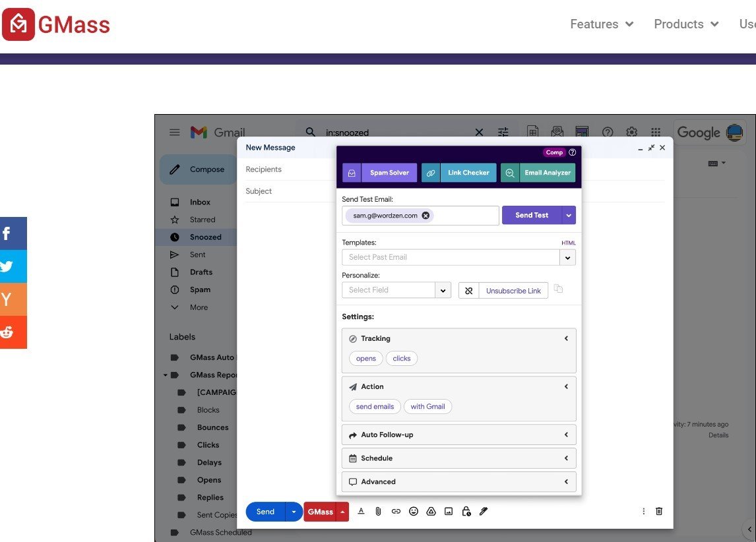Open GMass settings arrow
This screenshot has height=542, width=756.
(x=342, y=512)
